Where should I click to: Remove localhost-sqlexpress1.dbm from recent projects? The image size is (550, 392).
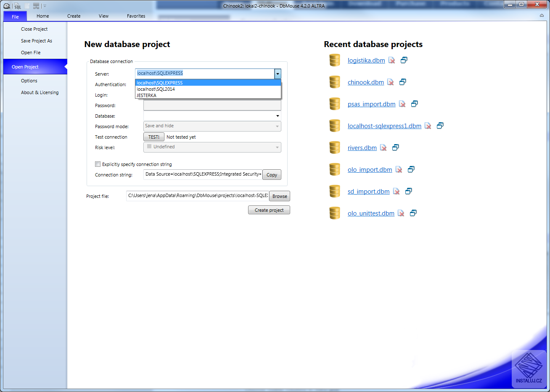pyautogui.click(x=428, y=126)
